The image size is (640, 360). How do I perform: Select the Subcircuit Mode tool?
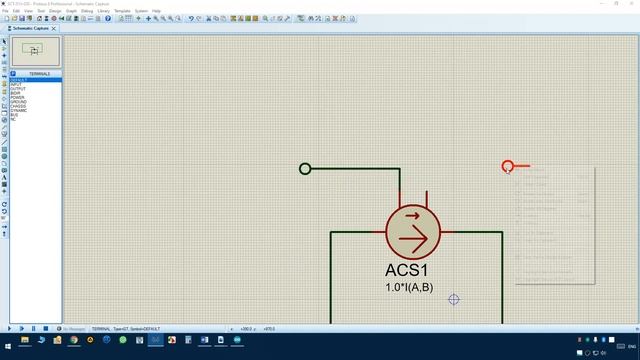4,84
